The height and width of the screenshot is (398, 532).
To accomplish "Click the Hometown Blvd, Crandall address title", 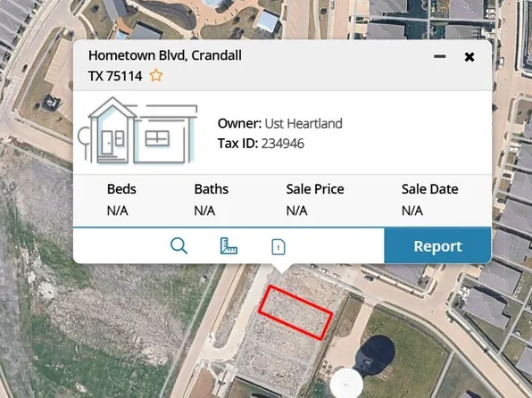I will (x=165, y=55).
